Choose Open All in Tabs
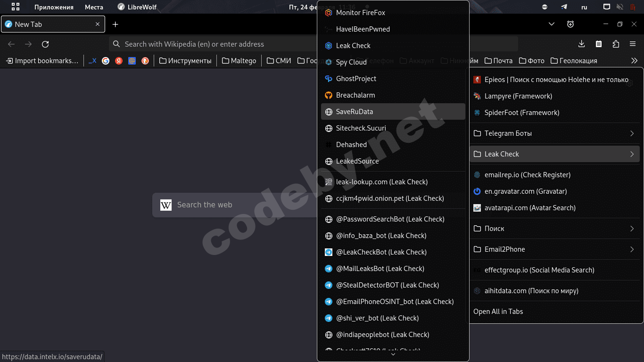Viewport: 644px width, 362px height. point(554,312)
